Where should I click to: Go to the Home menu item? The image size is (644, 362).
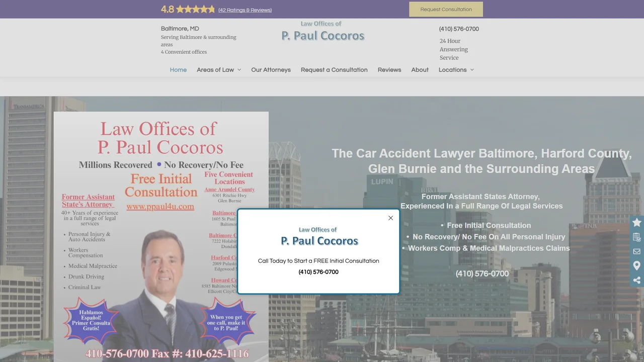(x=178, y=70)
